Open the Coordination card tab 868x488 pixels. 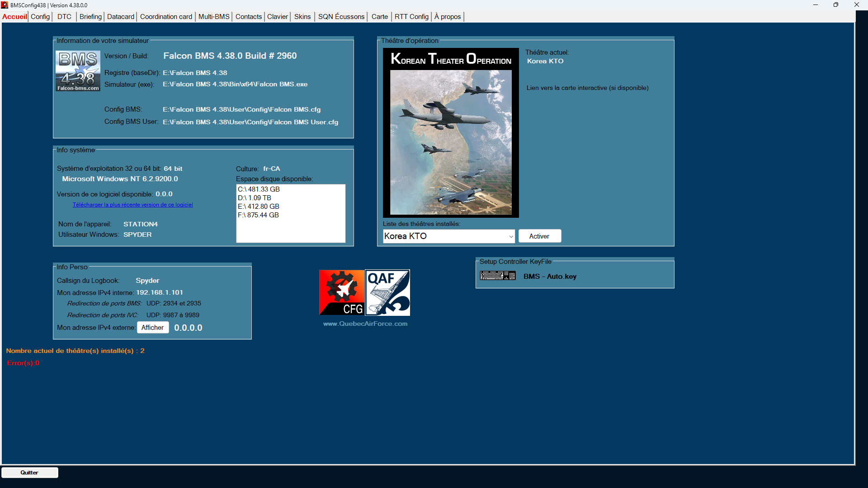tap(166, 17)
